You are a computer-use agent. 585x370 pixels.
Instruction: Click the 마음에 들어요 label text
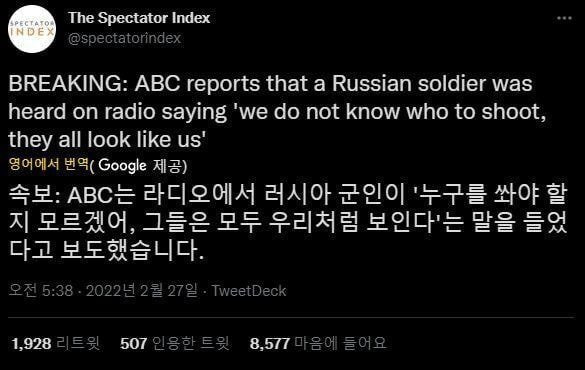pos(340,343)
